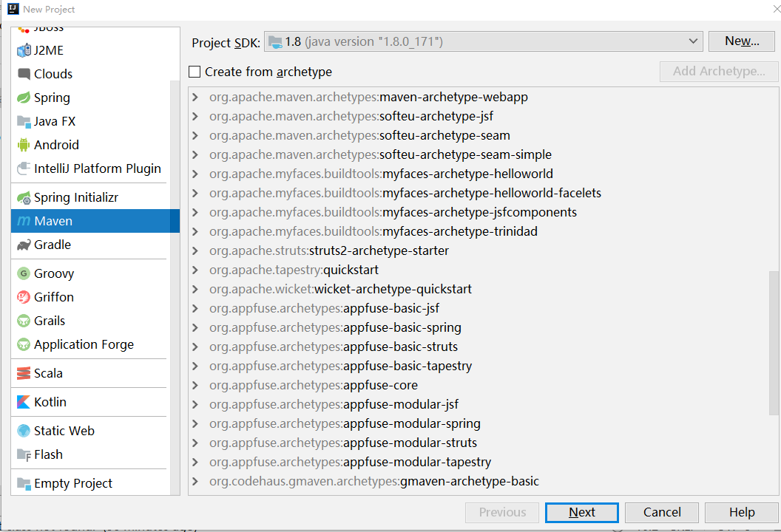Select myfaces-archetype-helloworld-facelets row
Image resolution: width=781 pixels, height=532 pixels.
(405, 193)
